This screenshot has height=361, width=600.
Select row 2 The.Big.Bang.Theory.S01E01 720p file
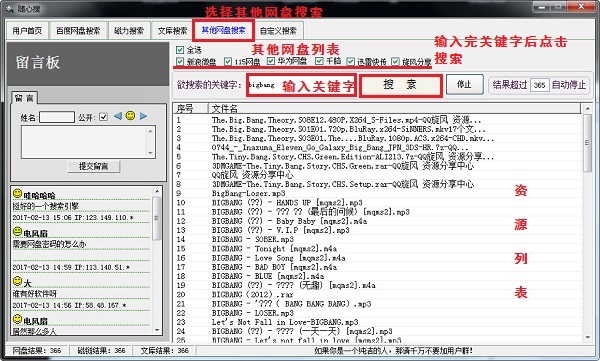click(377, 129)
